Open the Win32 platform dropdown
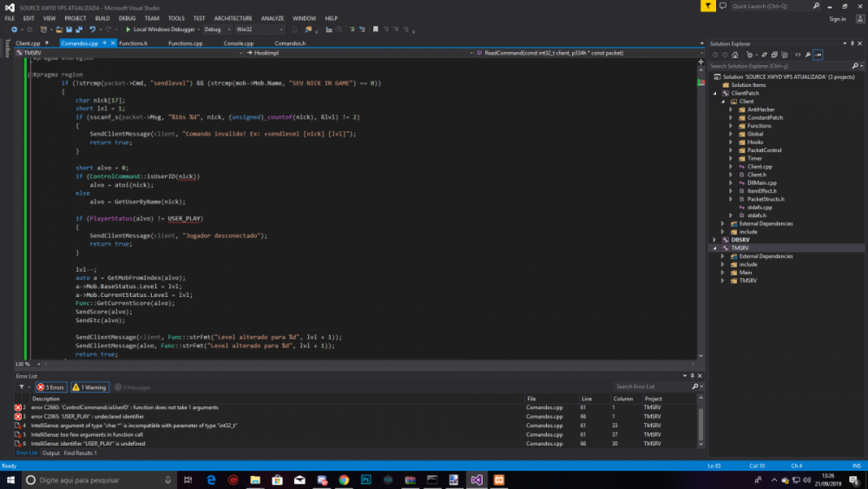The width and height of the screenshot is (868, 489). [x=259, y=30]
